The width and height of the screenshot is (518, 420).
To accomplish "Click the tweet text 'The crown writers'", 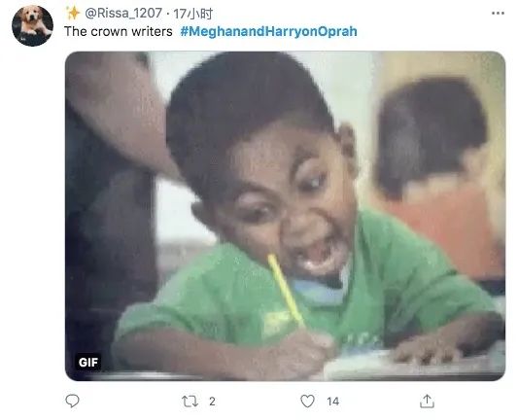I will point(119,32).
